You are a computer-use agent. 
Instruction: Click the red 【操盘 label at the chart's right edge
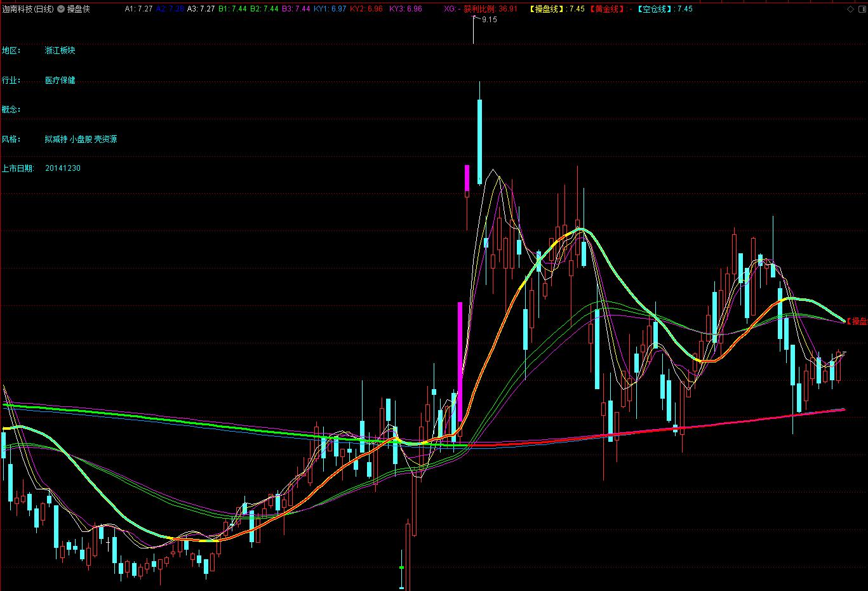pos(857,321)
